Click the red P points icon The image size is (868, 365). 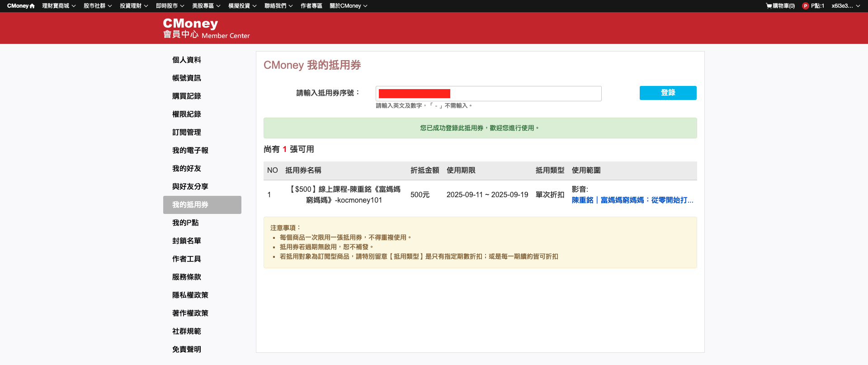click(x=805, y=6)
